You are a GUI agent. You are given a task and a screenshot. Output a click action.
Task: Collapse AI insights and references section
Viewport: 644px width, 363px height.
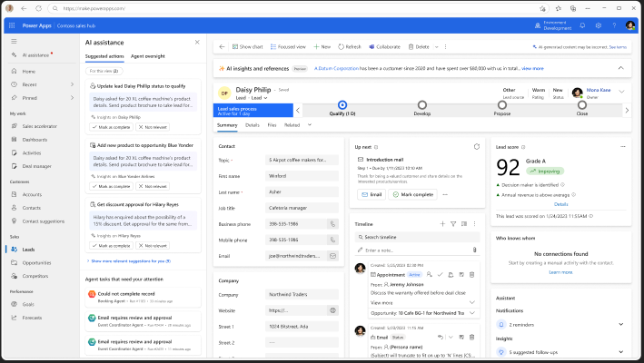[x=620, y=68]
